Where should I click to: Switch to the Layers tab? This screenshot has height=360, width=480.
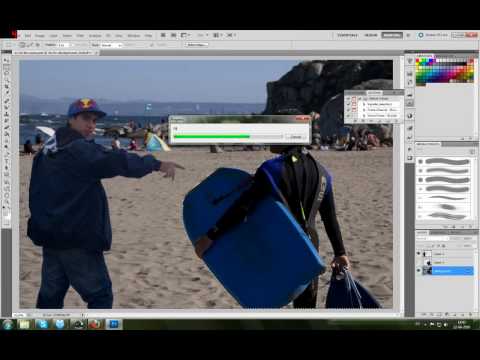[421, 232]
